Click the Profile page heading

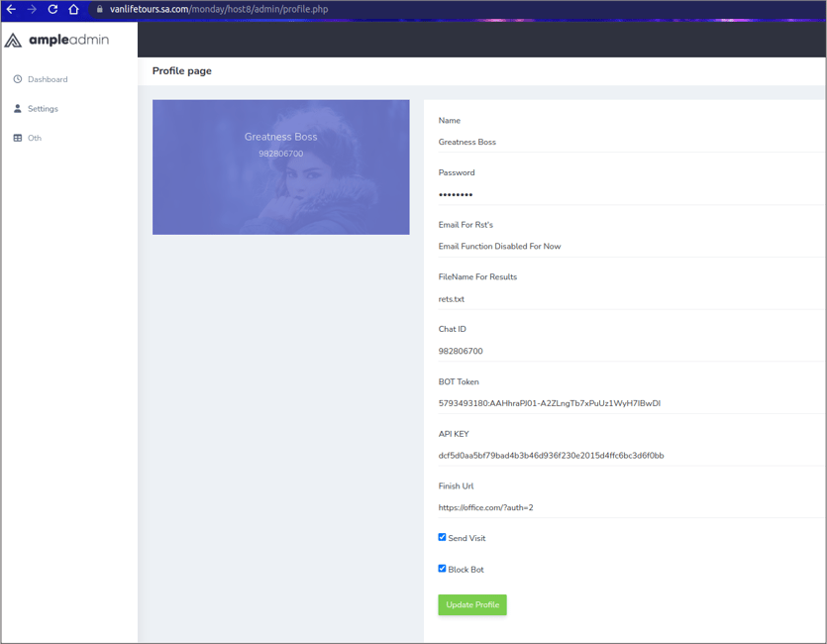coord(182,70)
